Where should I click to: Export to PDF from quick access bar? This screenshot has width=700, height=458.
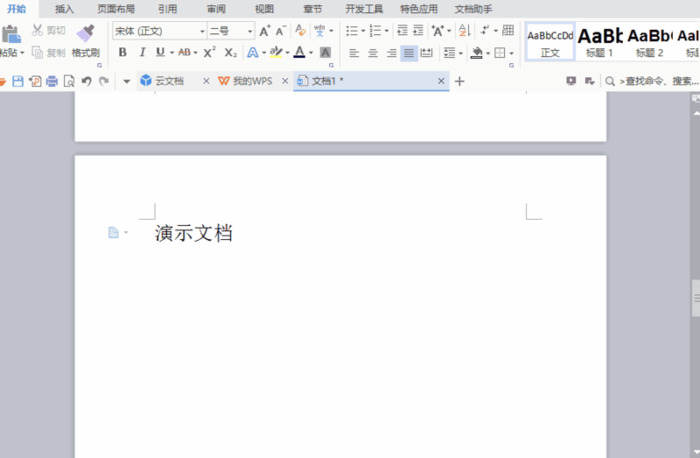(x=35, y=81)
